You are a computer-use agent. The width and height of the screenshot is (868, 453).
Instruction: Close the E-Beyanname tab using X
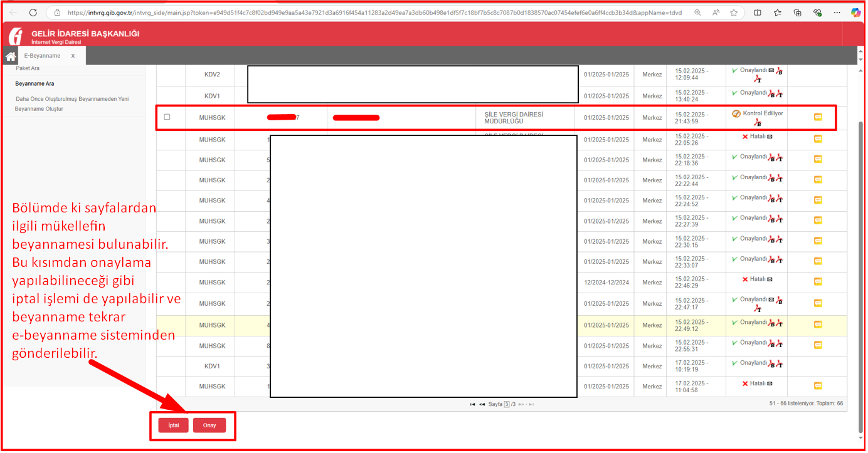[x=73, y=56]
